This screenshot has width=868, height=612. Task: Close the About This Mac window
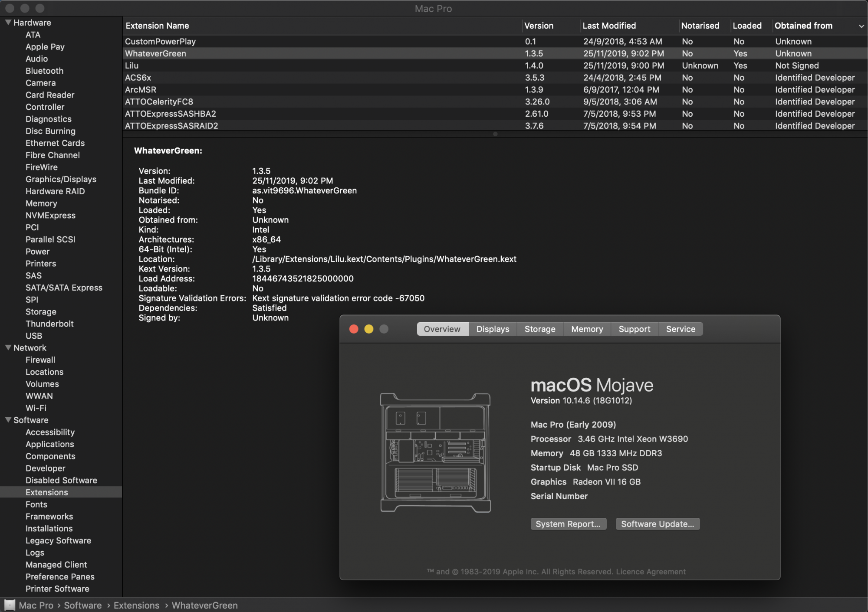point(354,329)
